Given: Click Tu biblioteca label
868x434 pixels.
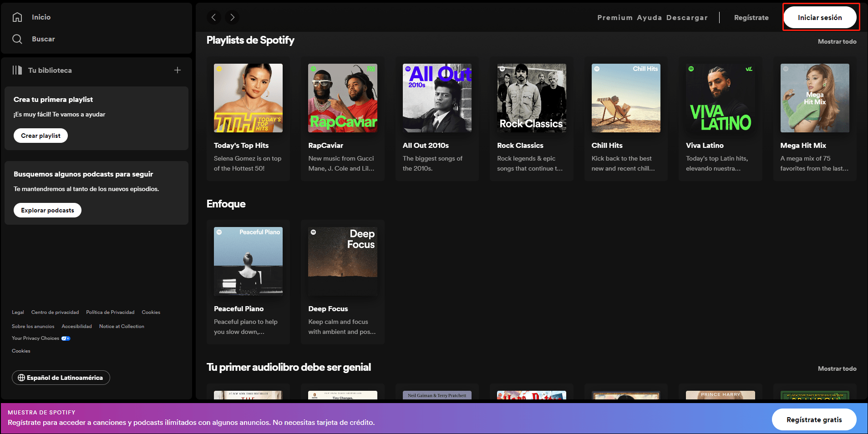Looking at the screenshot, I should click(50, 70).
